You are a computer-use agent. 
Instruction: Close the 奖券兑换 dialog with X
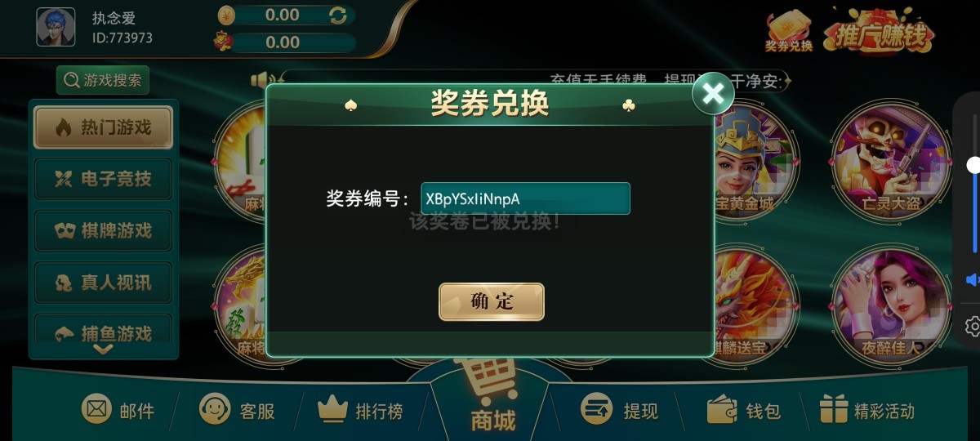(x=713, y=94)
